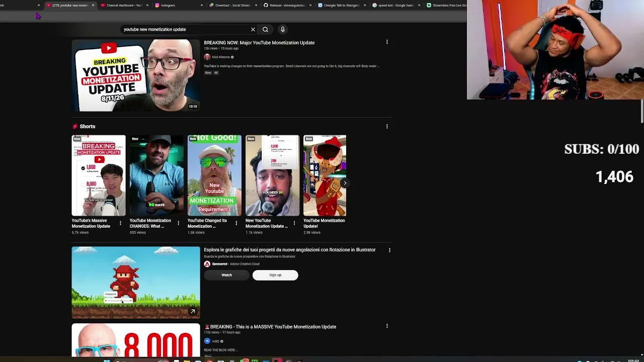
Task: Click Nick Nimmin's channel avatar
Action: point(207,57)
